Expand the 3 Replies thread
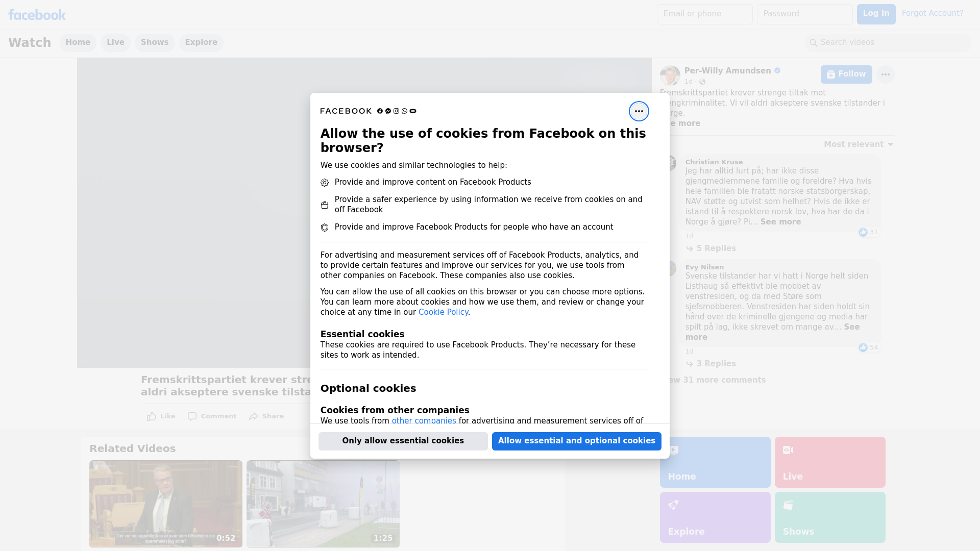 [711, 364]
